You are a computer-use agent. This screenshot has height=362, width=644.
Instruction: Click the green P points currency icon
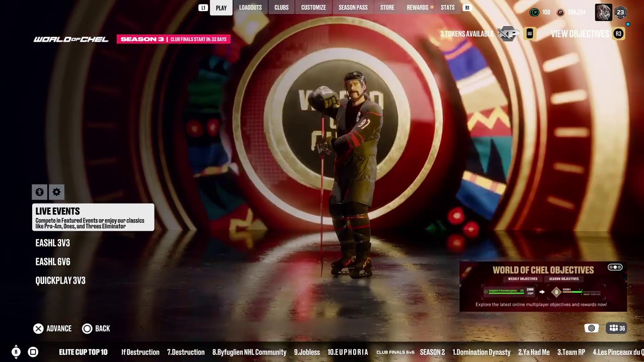click(x=534, y=12)
